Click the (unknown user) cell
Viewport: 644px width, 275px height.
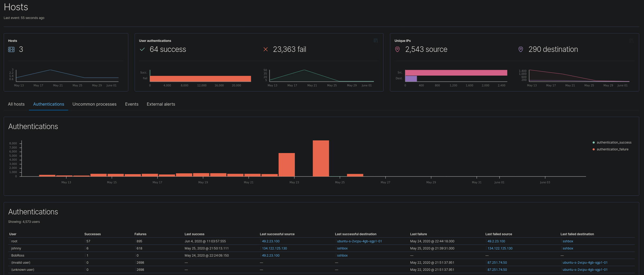coord(23,270)
